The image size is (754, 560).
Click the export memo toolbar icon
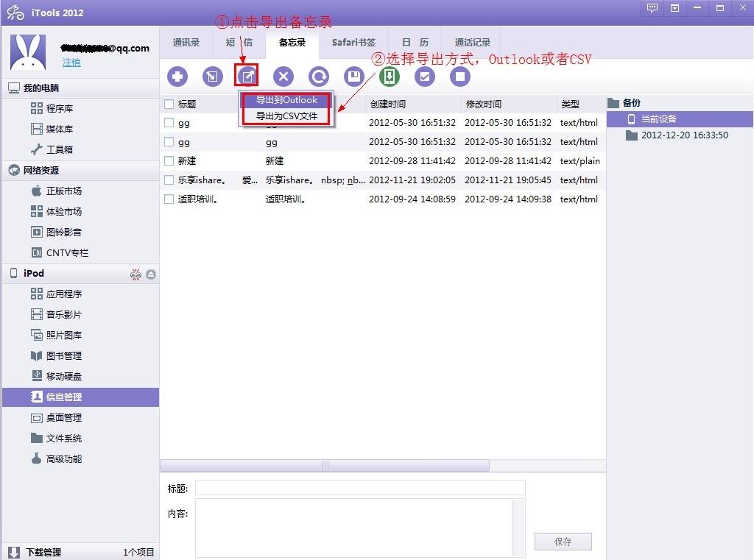(x=247, y=76)
